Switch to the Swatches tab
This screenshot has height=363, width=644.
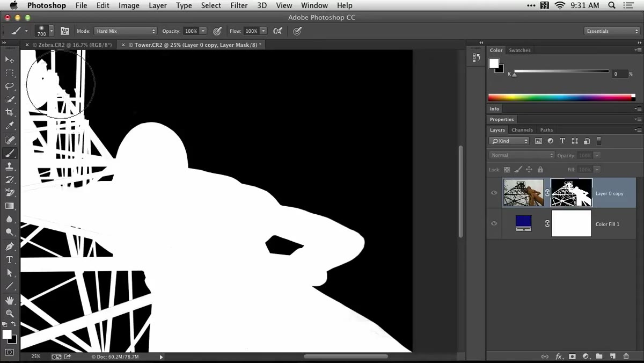point(519,50)
